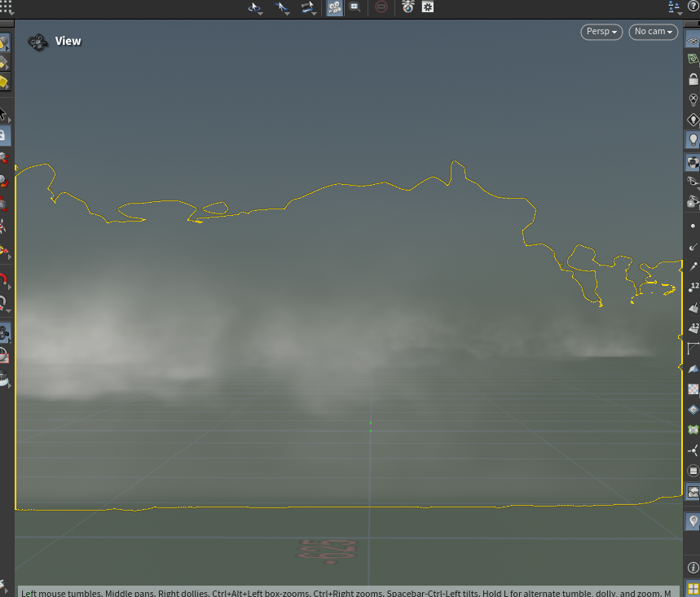Toggle the background image display icon
This screenshot has height=597, width=700.
(x=693, y=491)
